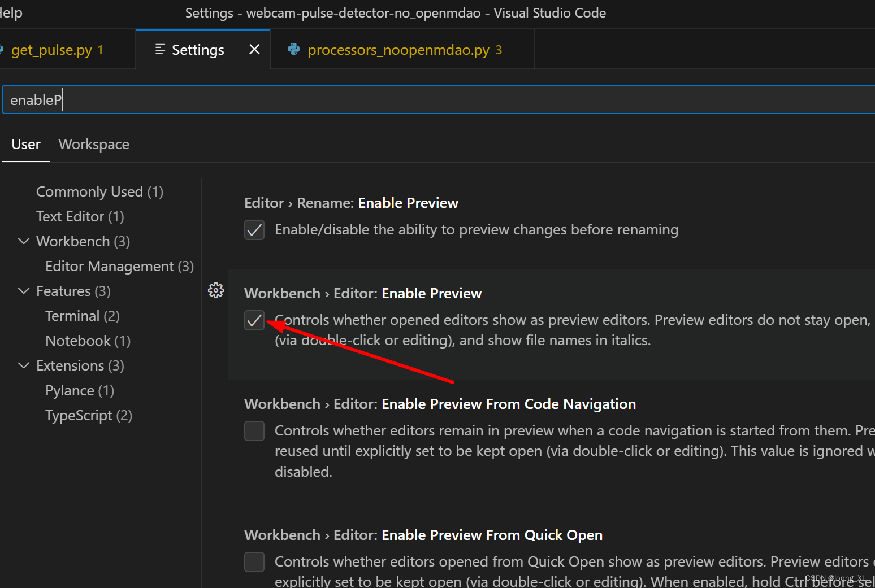
Task: Select Editor Management (3) subcategory
Action: pyautogui.click(x=119, y=267)
